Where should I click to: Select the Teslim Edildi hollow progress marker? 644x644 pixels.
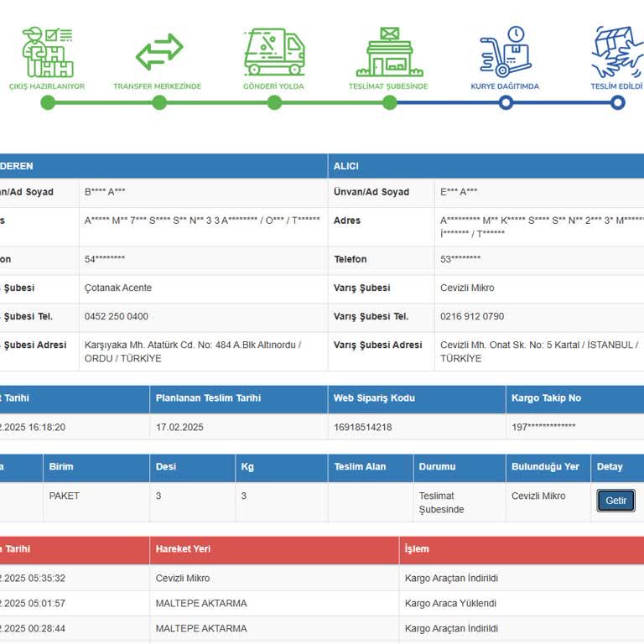coord(618,102)
